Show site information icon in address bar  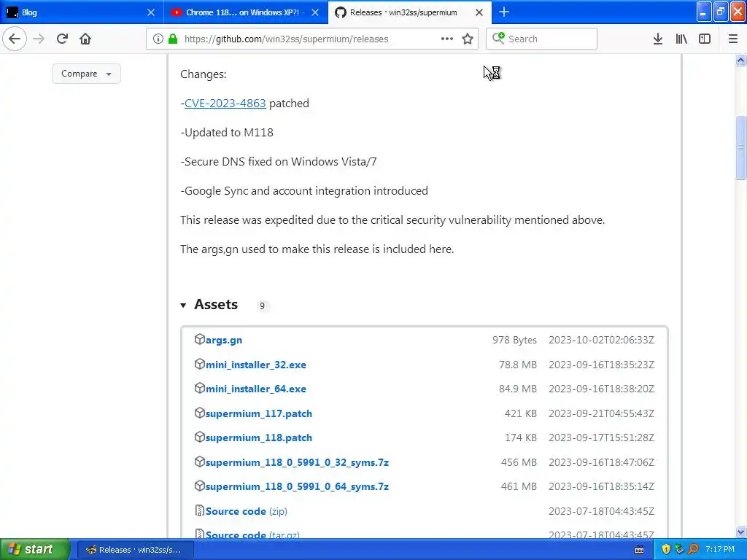pyautogui.click(x=158, y=39)
